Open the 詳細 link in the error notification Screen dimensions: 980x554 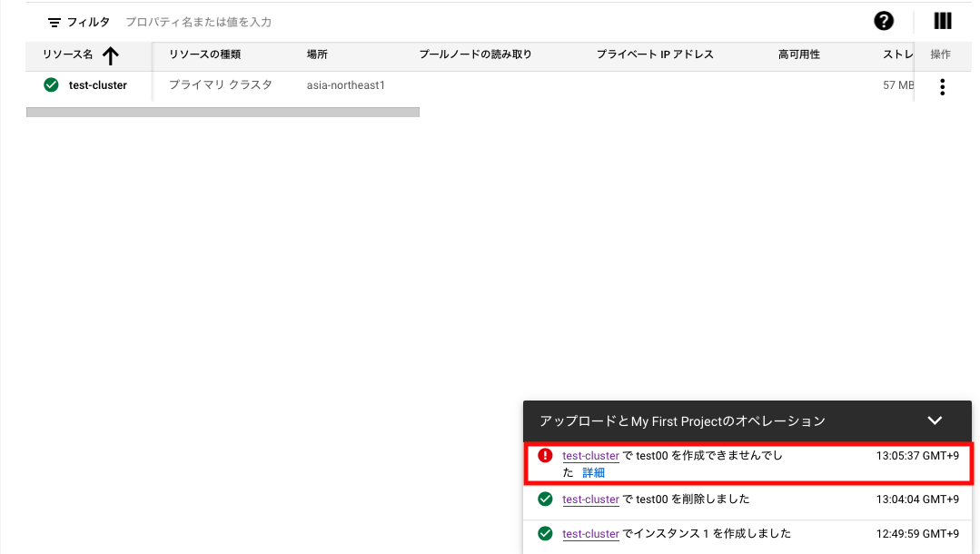[x=593, y=472]
